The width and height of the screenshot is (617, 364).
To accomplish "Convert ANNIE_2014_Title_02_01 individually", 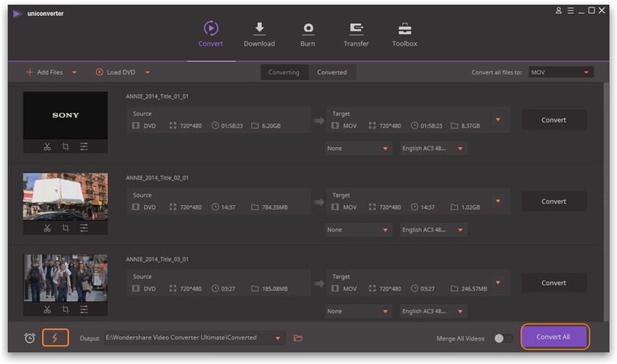I will click(554, 201).
